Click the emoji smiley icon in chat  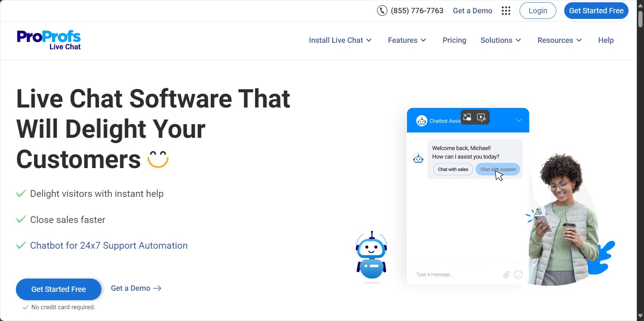point(518,274)
